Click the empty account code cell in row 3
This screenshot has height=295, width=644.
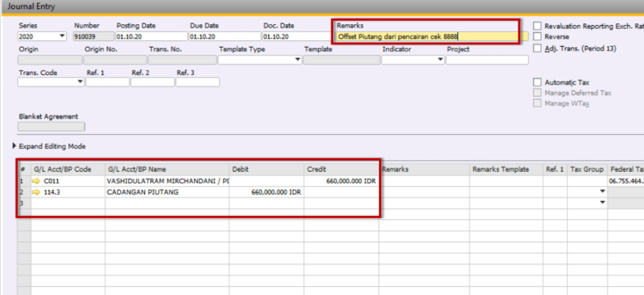68,203
